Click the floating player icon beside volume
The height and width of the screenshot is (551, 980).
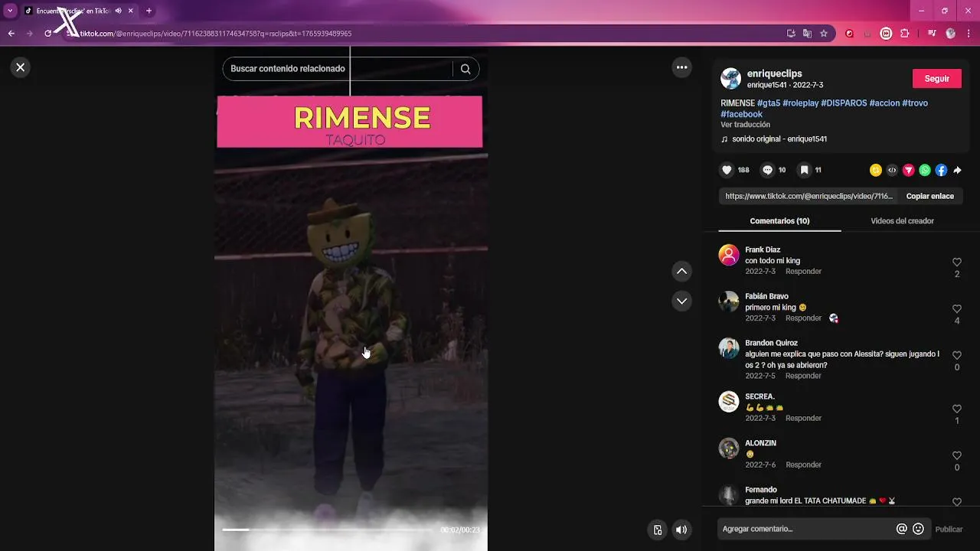658,530
